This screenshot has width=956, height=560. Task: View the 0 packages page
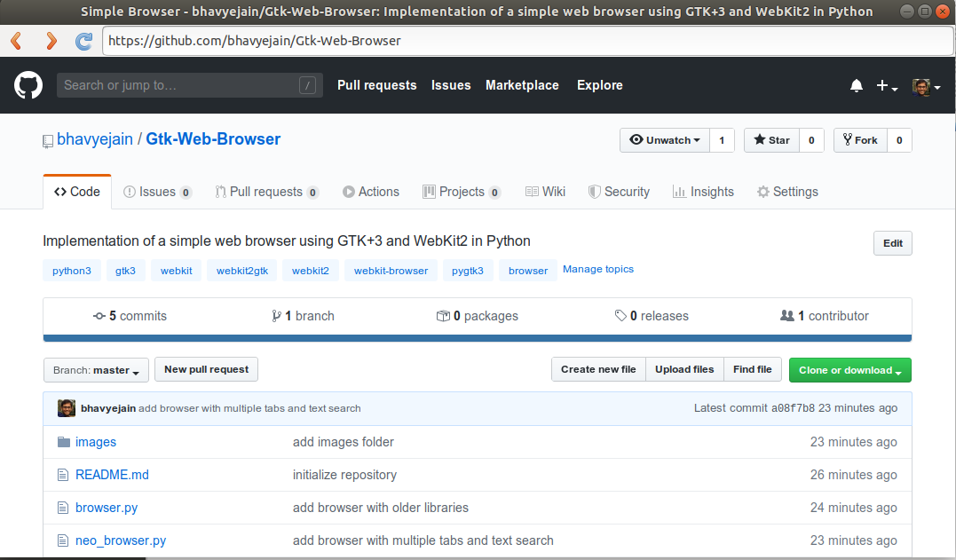point(478,316)
